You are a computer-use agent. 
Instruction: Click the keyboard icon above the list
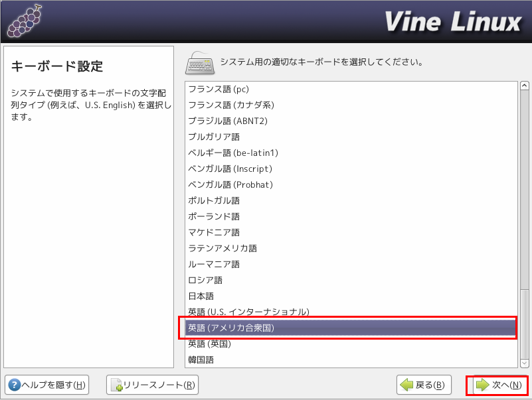pyautogui.click(x=200, y=63)
